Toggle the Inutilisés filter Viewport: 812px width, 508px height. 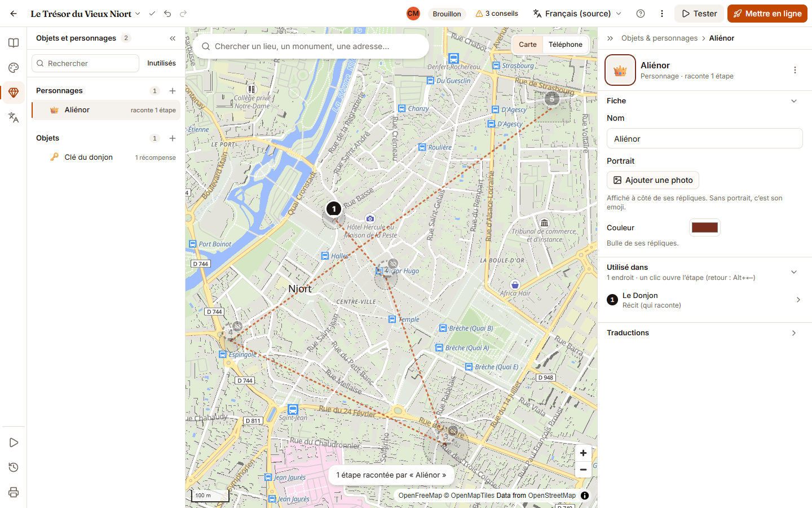(161, 63)
